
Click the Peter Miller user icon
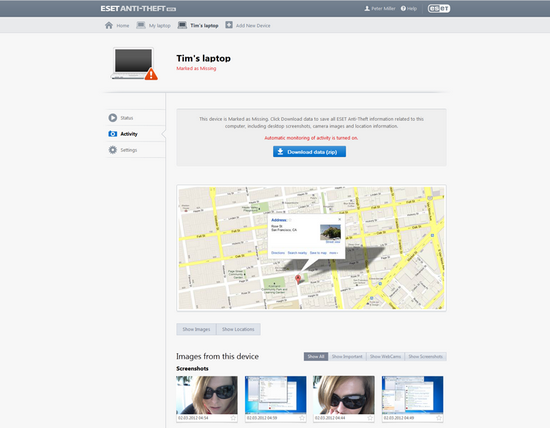point(367,8)
